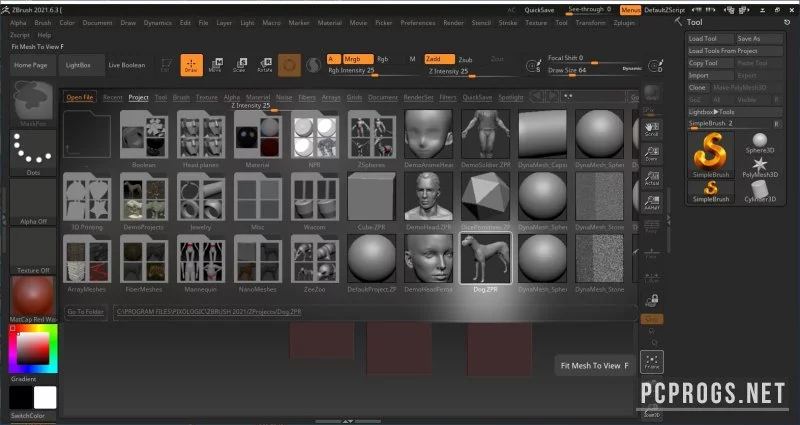Click the Home Page button
Viewport: 800px width, 425px height.
click(x=31, y=65)
